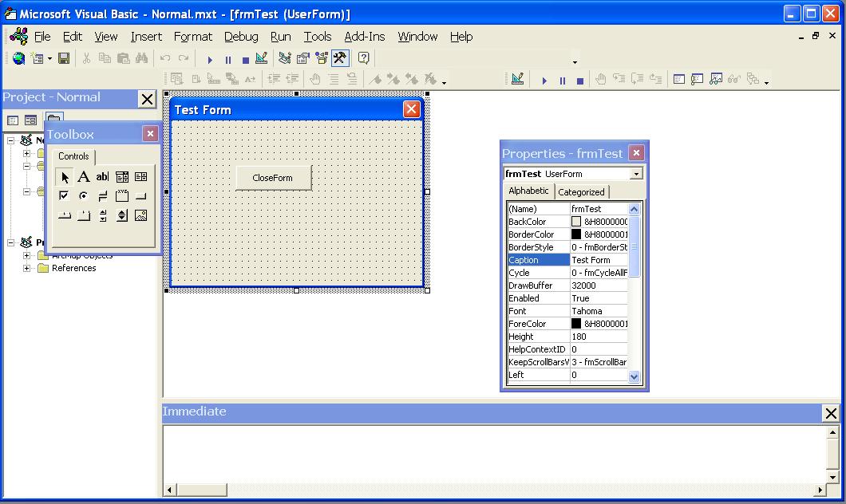Open the insert object dropdown arrow
The image size is (846, 504).
49,58
